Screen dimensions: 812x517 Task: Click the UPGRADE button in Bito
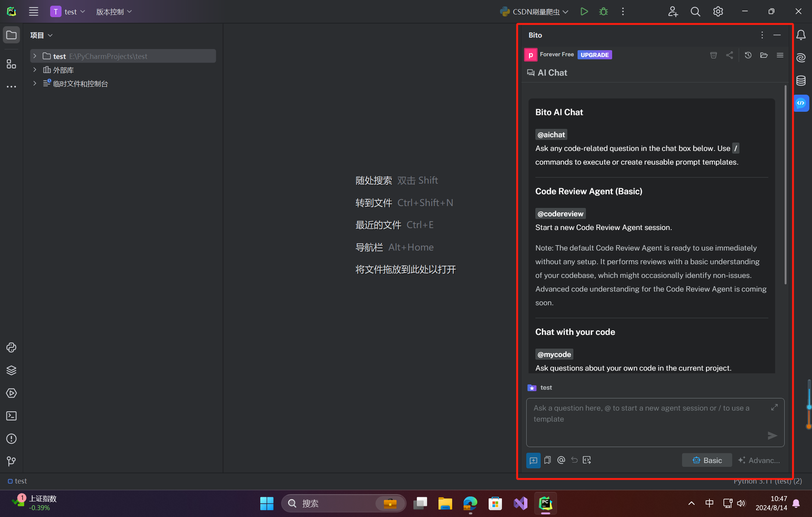point(594,55)
